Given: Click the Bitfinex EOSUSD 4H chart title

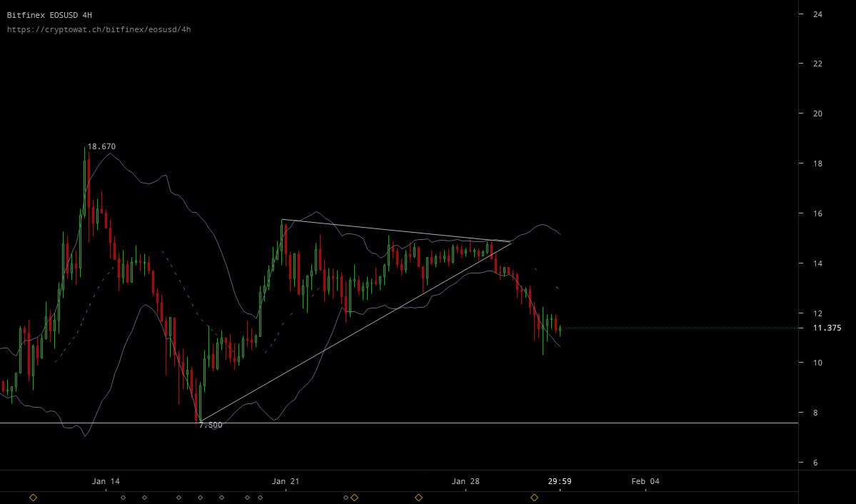Looking at the screenshot, I should (49, 15).
